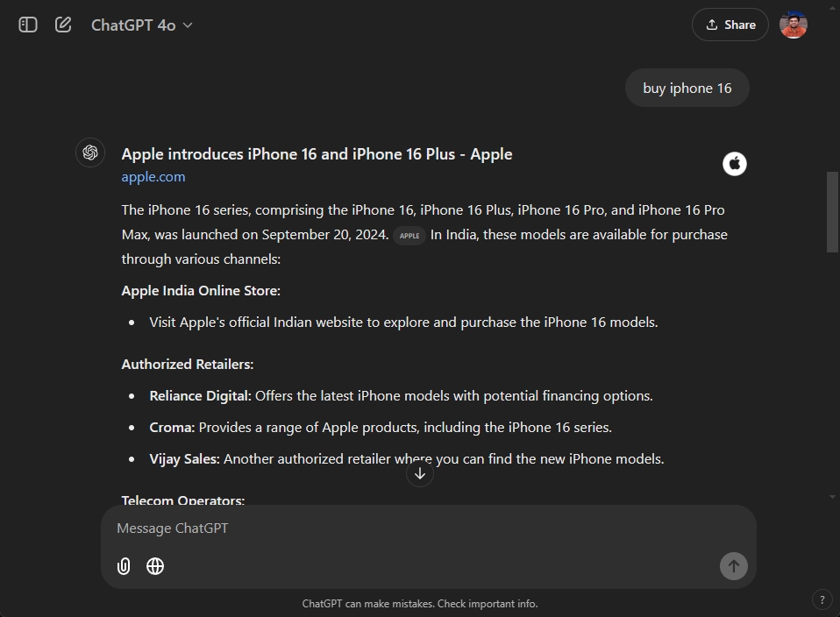Click the scrollbar's down arrow
Screen dimensions: 840x617
coord(832,497)
